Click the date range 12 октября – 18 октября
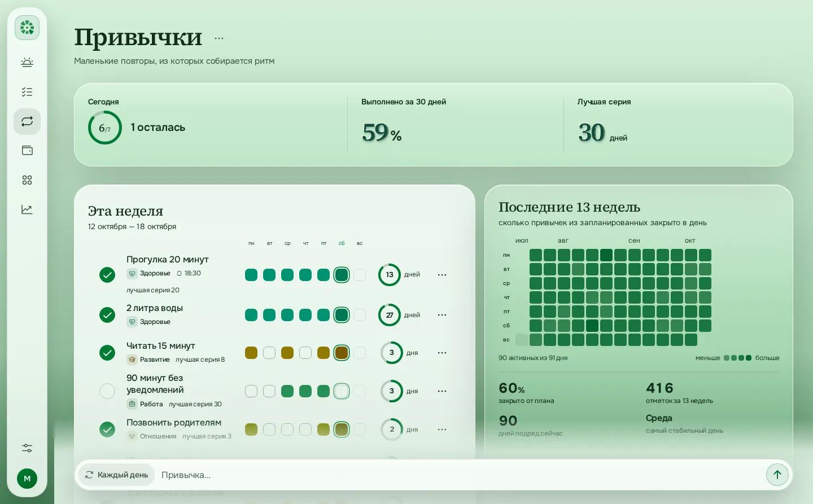This screenshot has width=813, height=504. (132, 226)
